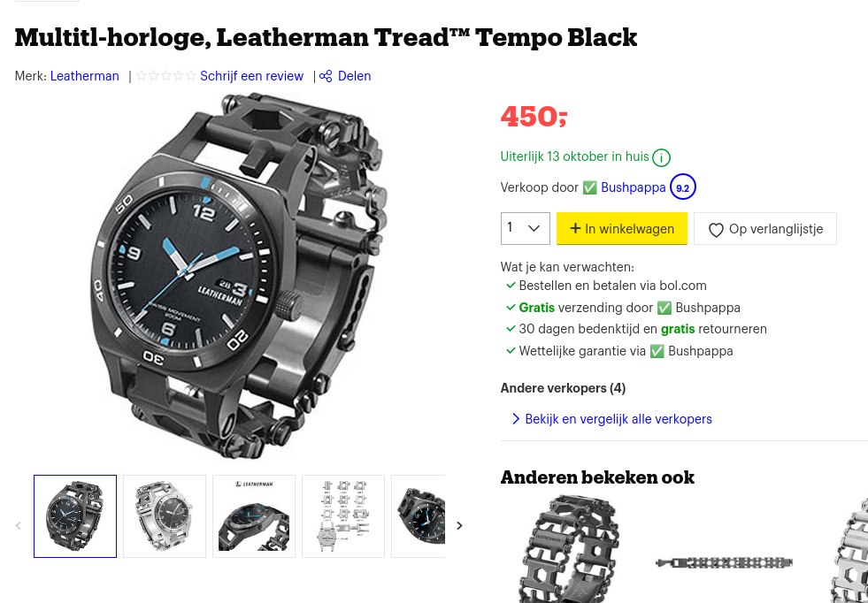This screenshot has height=603, width=868.
Task: Open the flat bracelet recommendation image
Action: coord(724,562)
